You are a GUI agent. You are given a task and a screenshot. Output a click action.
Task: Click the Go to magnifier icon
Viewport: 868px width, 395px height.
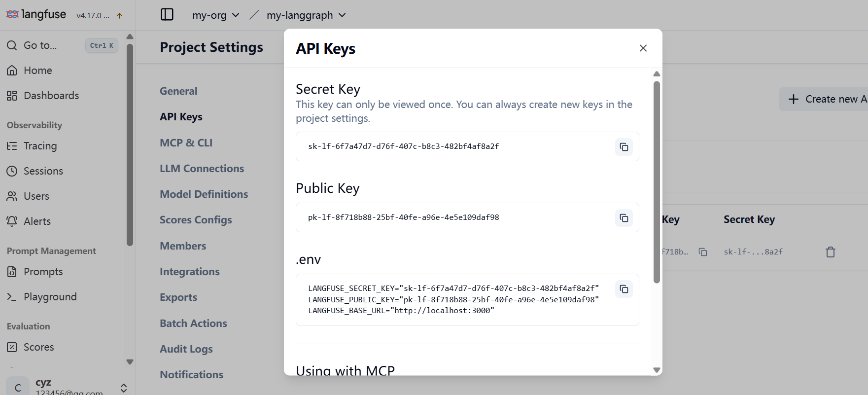(x=12, y=45)
